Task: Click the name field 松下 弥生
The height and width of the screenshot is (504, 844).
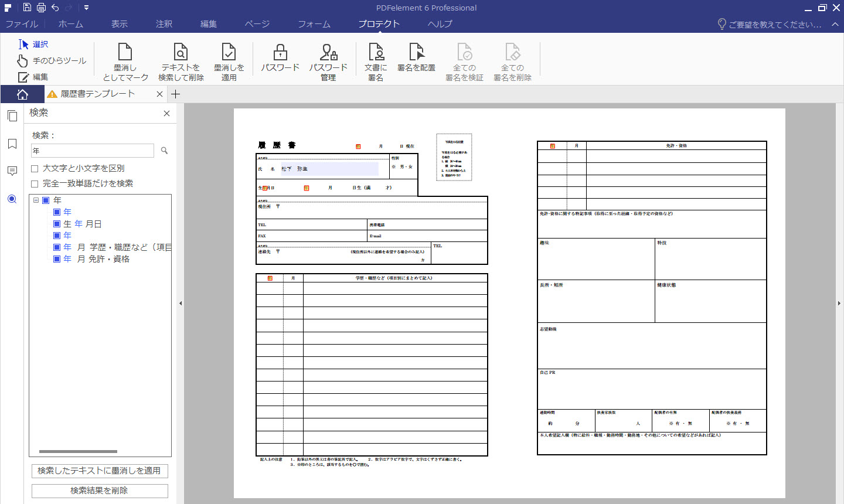Action: (x=329, y=169)
